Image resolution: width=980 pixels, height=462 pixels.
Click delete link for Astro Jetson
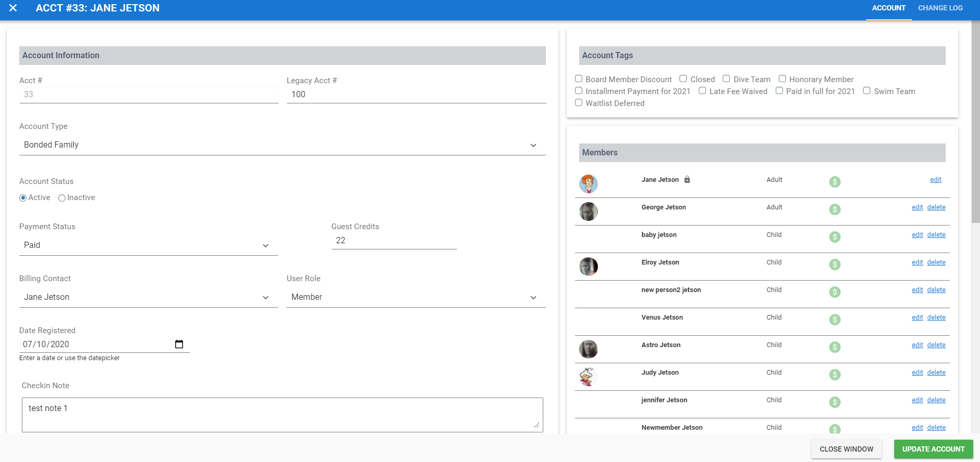pyautogui.click(x=936, y=345)
